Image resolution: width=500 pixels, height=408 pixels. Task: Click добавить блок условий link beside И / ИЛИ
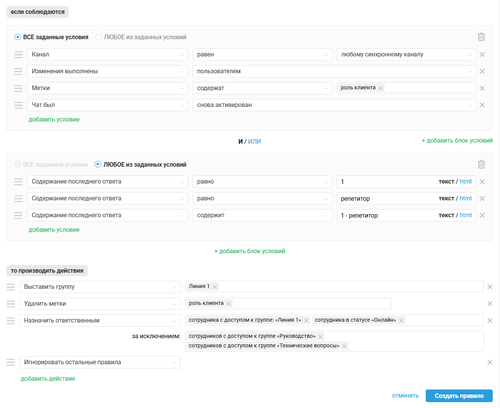coord(457,141)
